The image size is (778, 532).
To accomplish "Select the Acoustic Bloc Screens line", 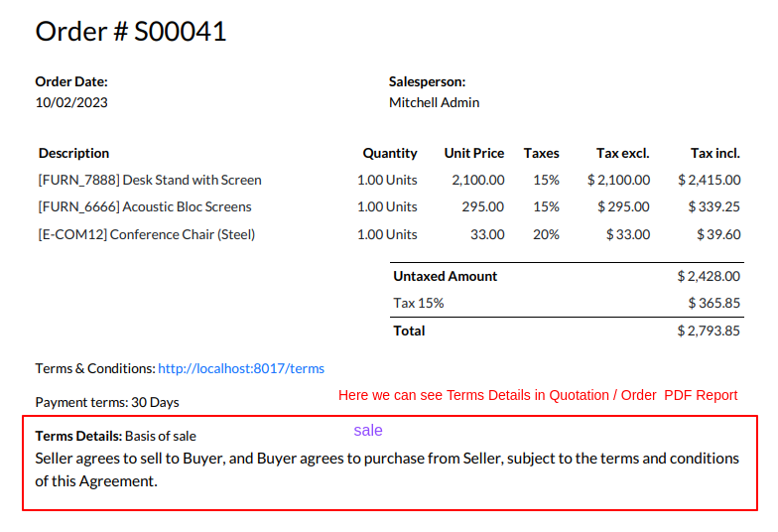I will point(145,206).
